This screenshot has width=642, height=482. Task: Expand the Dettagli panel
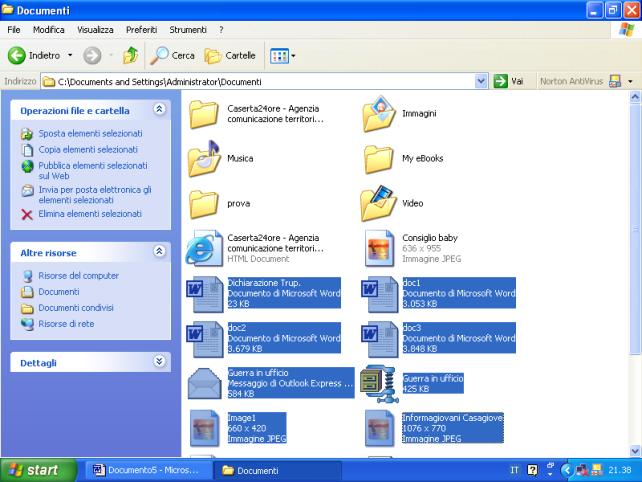[159, 361]
